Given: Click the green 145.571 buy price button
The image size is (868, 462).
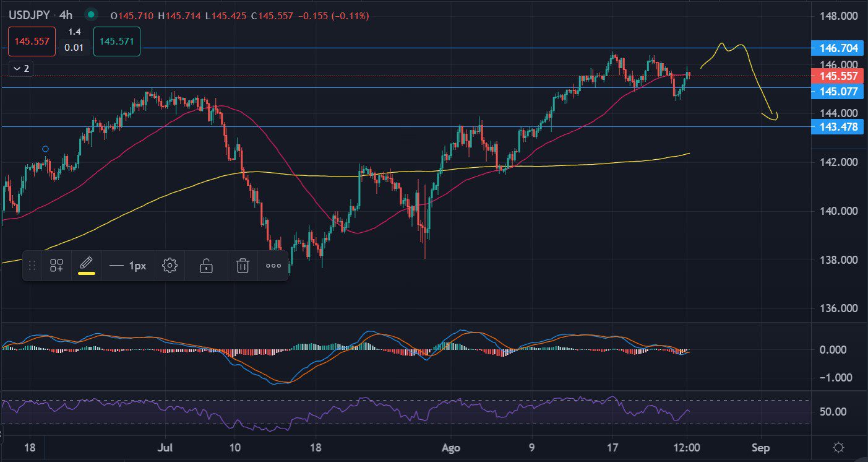Looking at the screenshot, I should [x=117, y=41].
